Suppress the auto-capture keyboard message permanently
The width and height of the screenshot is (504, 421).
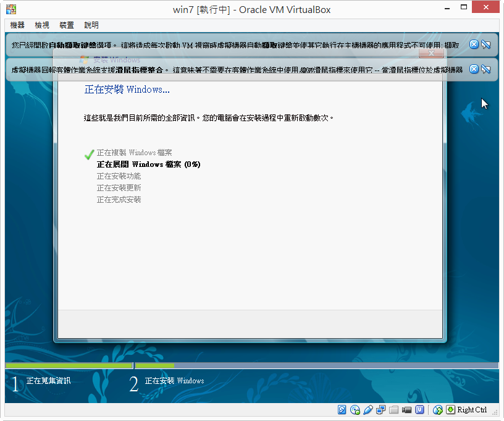pos(486,45)
